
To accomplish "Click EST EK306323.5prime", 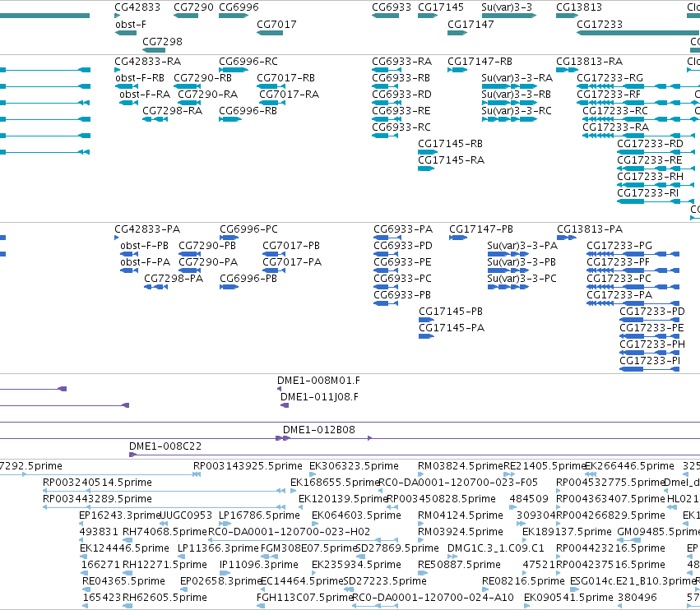I will point(354,466).
